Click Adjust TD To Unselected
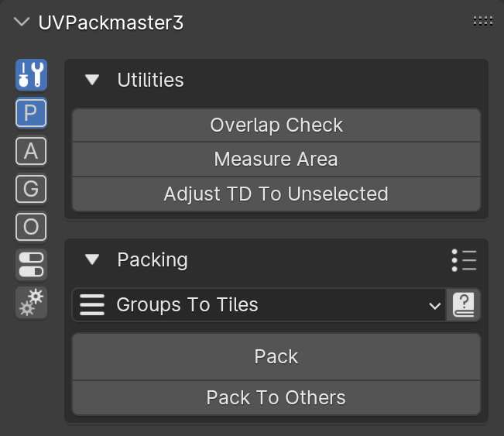 tap(276, 194)
